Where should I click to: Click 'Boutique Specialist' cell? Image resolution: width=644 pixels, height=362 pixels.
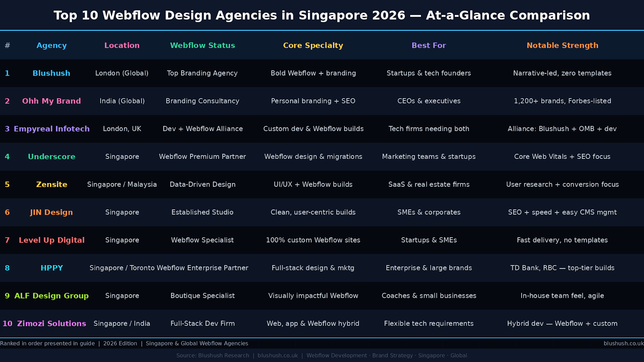coord(202,296)
